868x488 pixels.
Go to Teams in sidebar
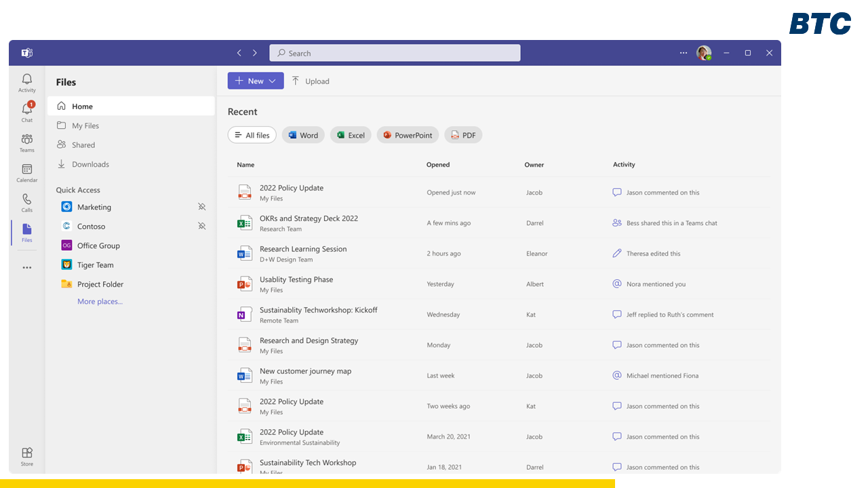click(x=27, y=142)
